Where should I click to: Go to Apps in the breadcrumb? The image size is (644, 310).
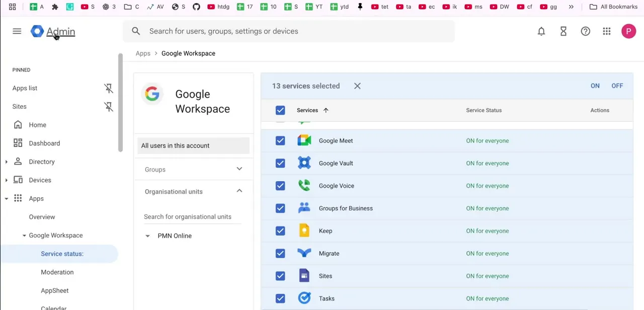(143, 53)
